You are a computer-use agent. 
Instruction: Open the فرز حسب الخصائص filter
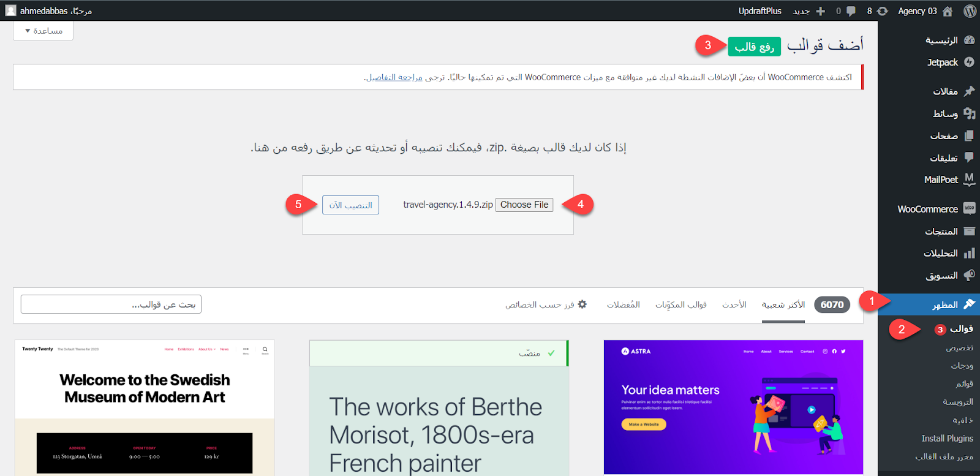(546, 304)
